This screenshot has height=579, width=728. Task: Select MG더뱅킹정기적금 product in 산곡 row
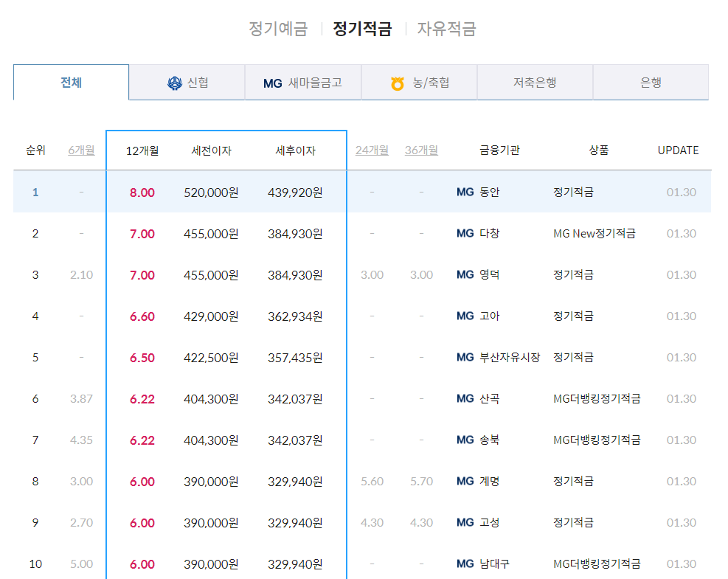pyautogui.click(x=597, y=398)
